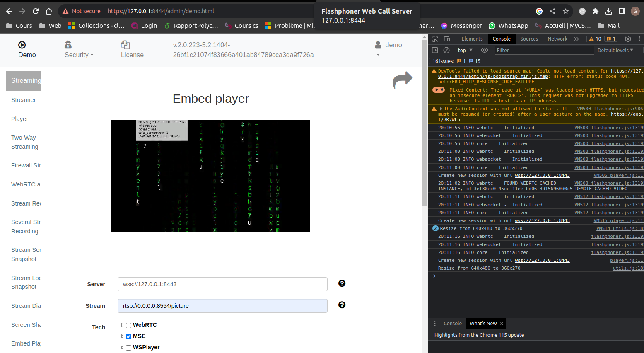Expand the Security dropdown menu
Viewport: 644px width, 353px height.
click(x=79, y=55)
